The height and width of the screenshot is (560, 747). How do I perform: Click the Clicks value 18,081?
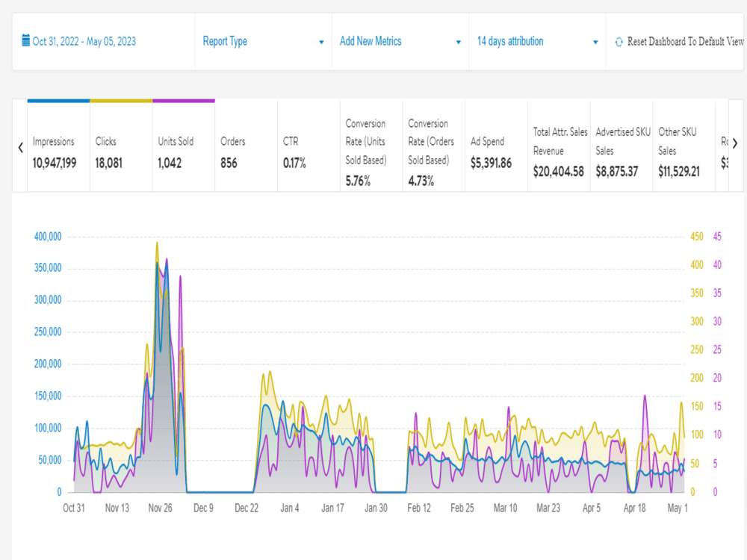click(108, 164)
